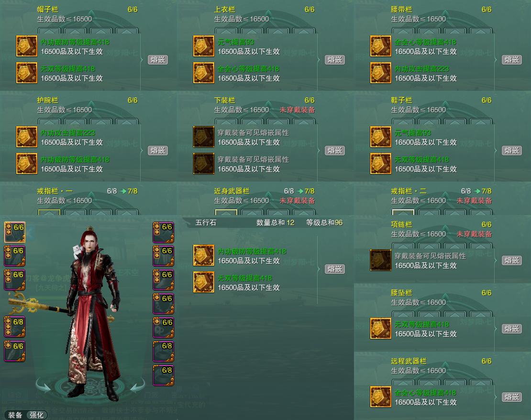The height and width of the screenshot is (420, 531).
Task: Click the 熔嵌 button in 帽子栏
Action: (x=158, y=60)
